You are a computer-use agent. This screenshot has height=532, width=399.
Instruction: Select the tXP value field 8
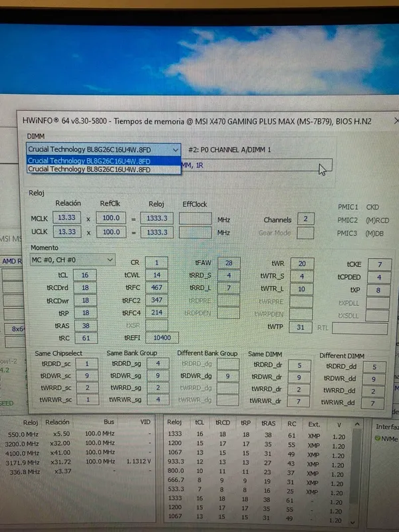(x=378, y=290)
